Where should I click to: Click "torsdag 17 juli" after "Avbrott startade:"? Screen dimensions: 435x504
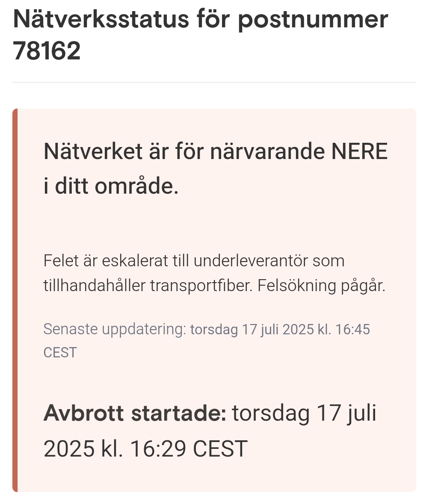(x=304, y=413)
